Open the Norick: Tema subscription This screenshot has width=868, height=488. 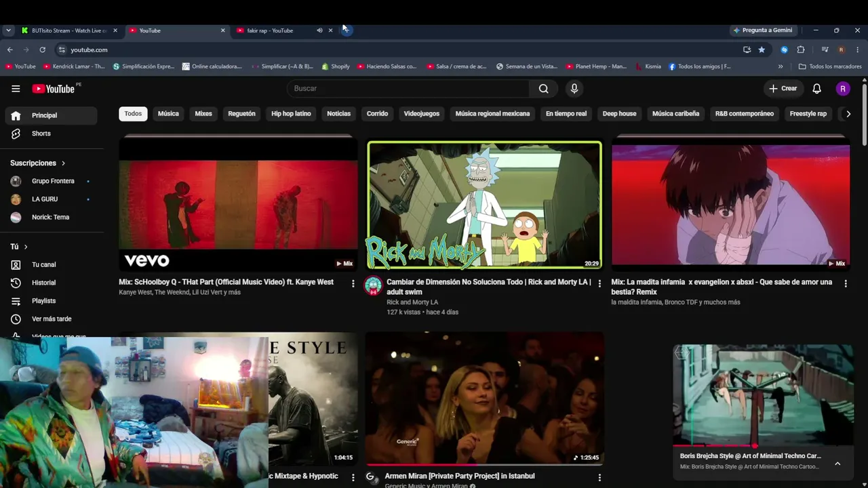(x=51, y=217)
